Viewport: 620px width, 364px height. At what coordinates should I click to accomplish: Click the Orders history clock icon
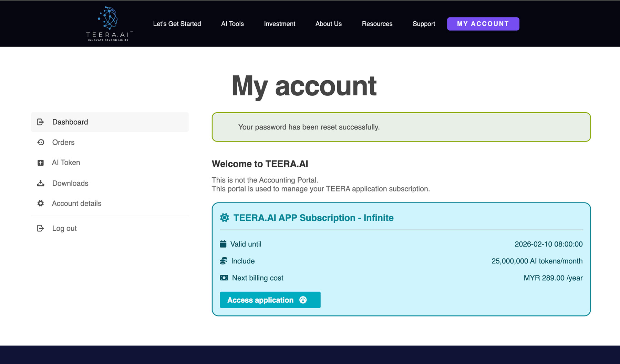41,142
